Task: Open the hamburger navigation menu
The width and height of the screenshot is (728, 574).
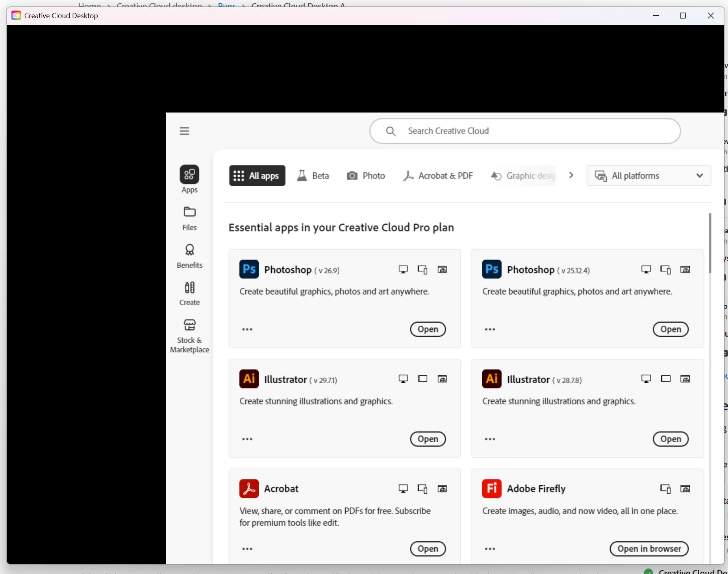Action: (x=184, y=131)
